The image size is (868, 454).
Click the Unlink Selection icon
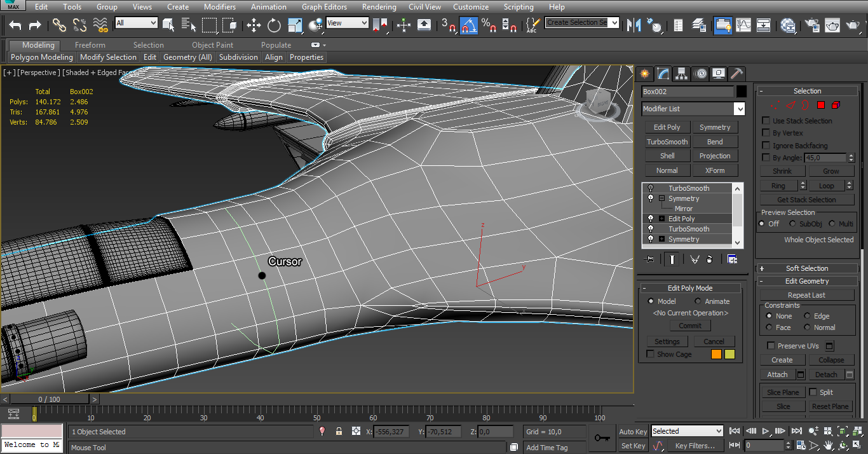[x=79, y=25]
